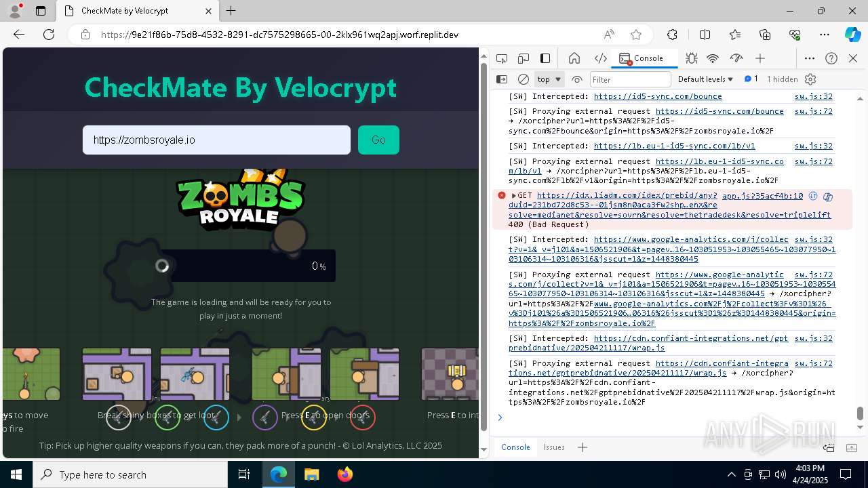Open app.js?35acf4b:10 source link
868x488 pixels.
[x=762, y=196]
